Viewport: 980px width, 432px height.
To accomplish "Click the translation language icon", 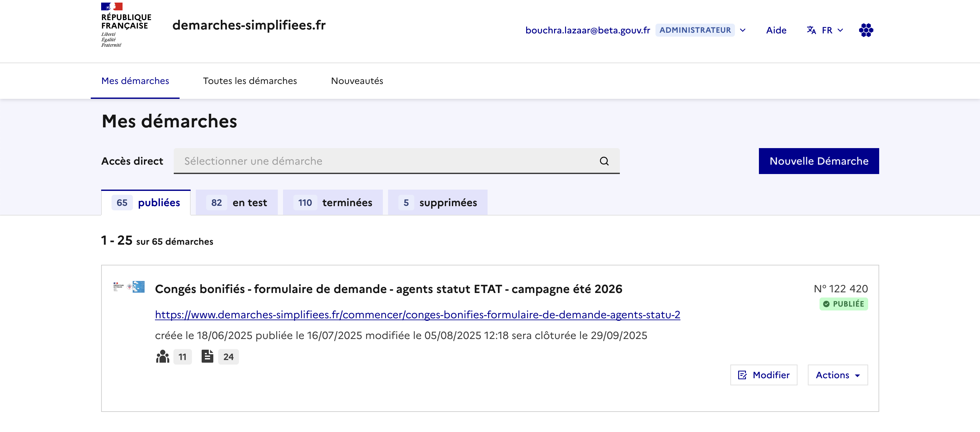I will pos(811,30).
